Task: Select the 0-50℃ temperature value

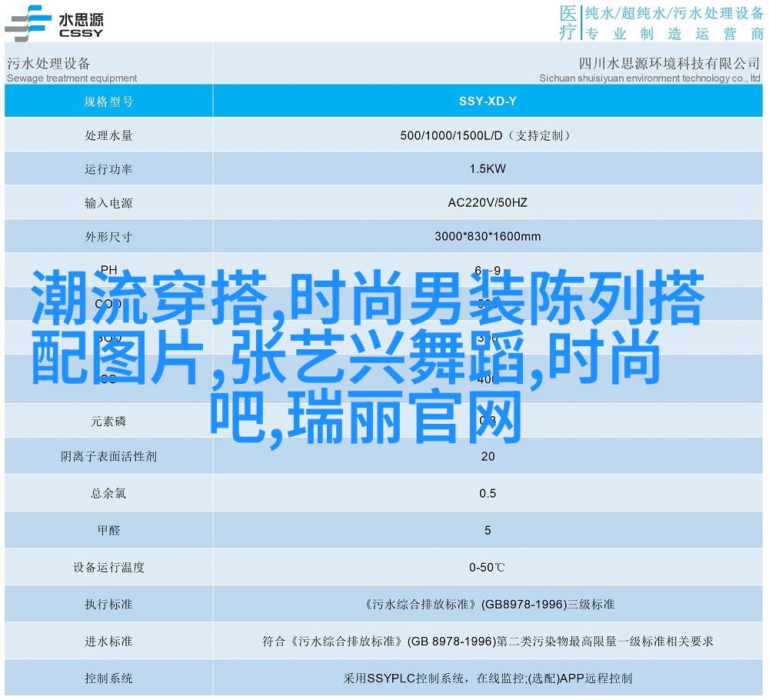Action: coord(488,568)
